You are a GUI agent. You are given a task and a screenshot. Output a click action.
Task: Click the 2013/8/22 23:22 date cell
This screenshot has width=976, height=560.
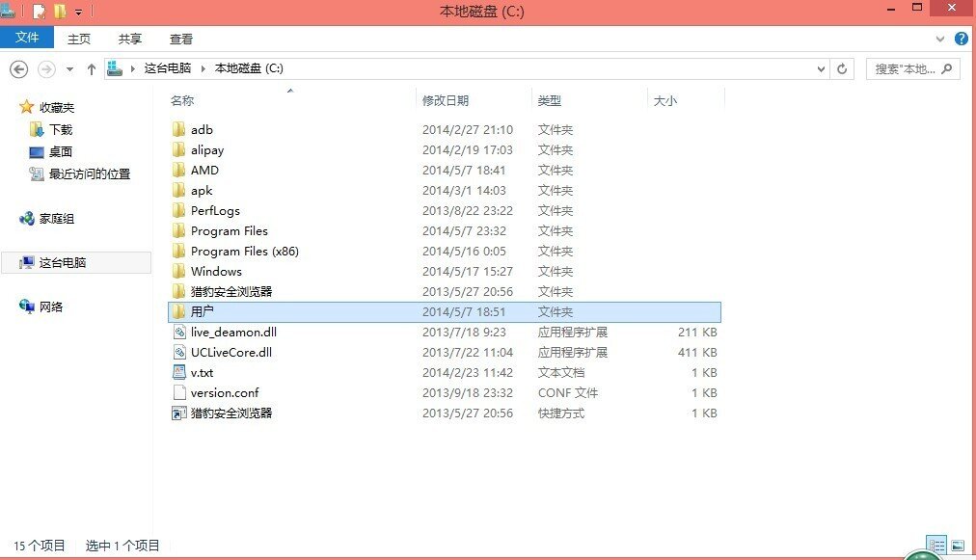pos(468,210)
